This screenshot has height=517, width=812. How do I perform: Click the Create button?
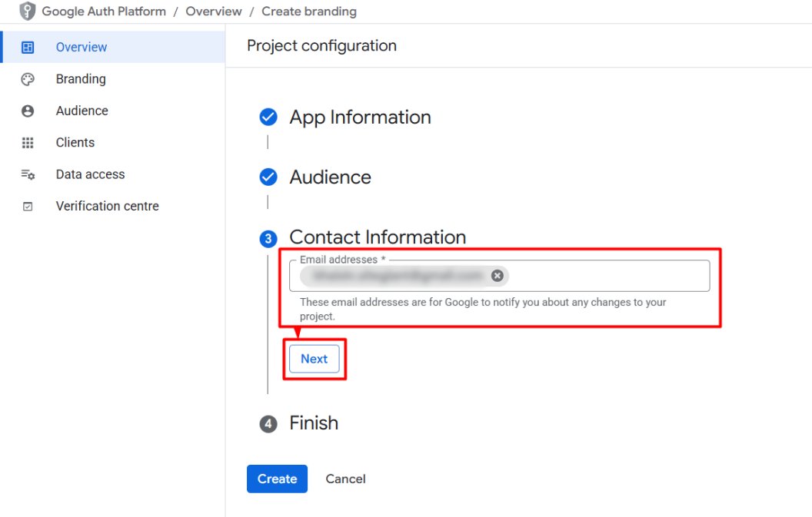click(277, 479)
